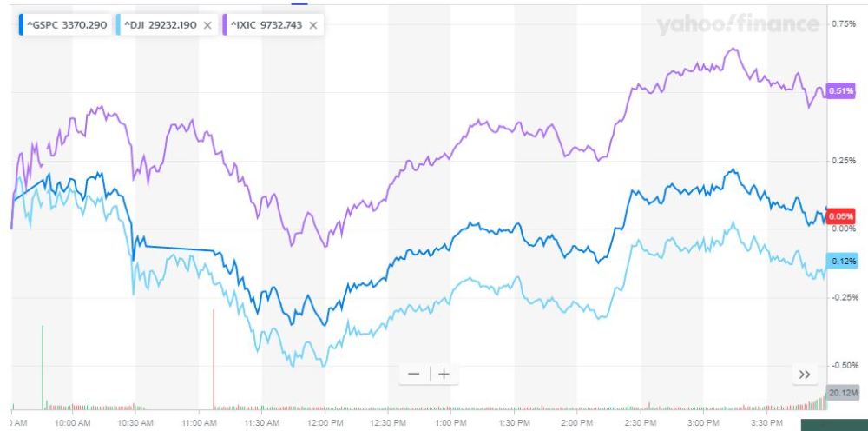Click the purple ^IXIC color bar
This screenshot has width=868, height=431.
pyautogui.click(x=227, y=25)
